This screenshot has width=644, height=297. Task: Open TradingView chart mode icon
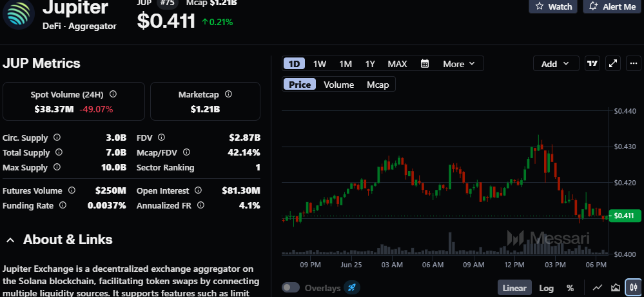[592, 63]
